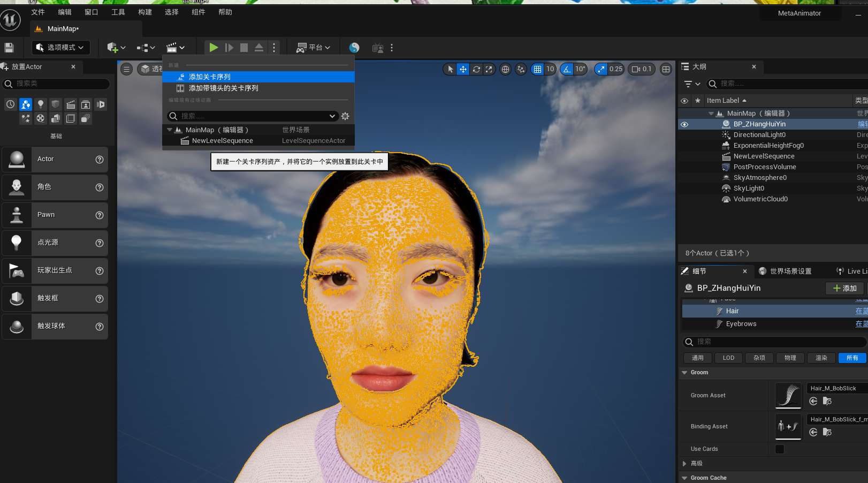
Task: Open the 选项模式 mode dropdown
Action: click(x=60, y=48)
